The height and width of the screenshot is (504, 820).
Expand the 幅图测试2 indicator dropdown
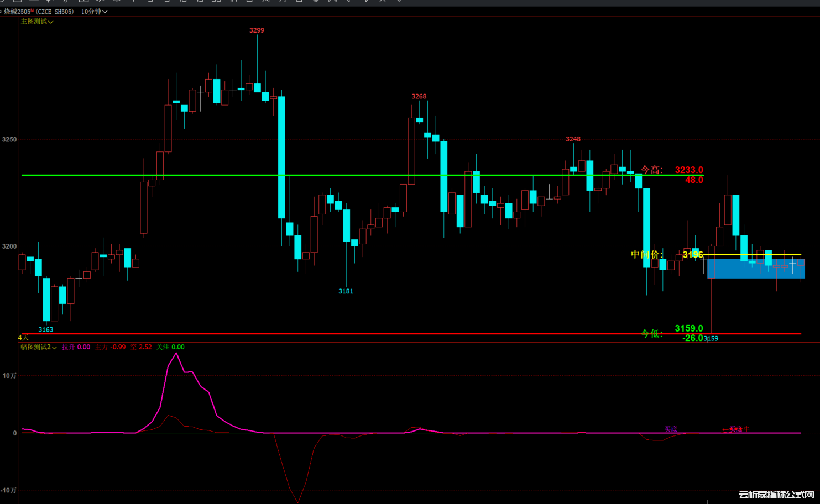coord(39,347)
